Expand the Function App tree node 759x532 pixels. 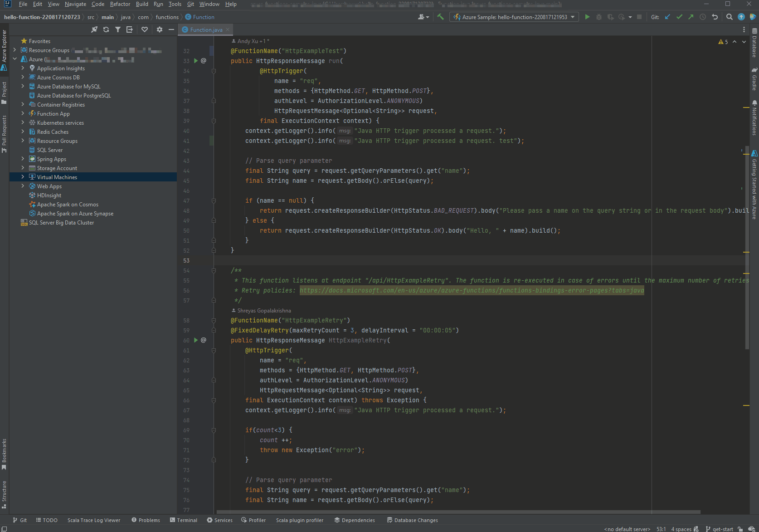pyautogui.click(x=23, y=113)
